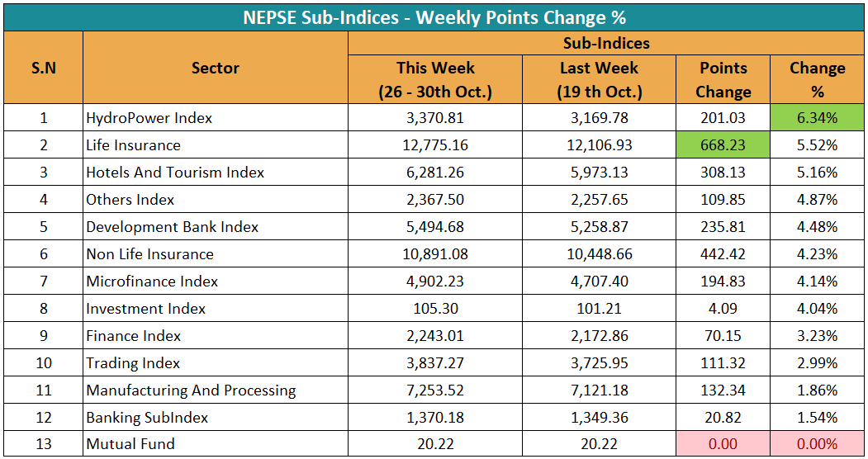
Task: Click the 10,891.08 value cell
Action: pos(435,254)
